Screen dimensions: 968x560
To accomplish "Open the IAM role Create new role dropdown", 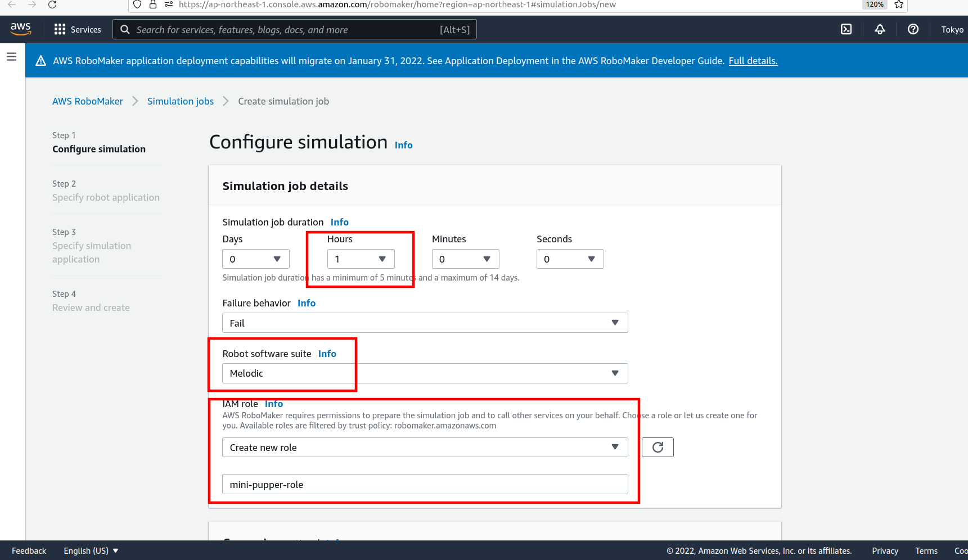I will [x=425, y=448].
